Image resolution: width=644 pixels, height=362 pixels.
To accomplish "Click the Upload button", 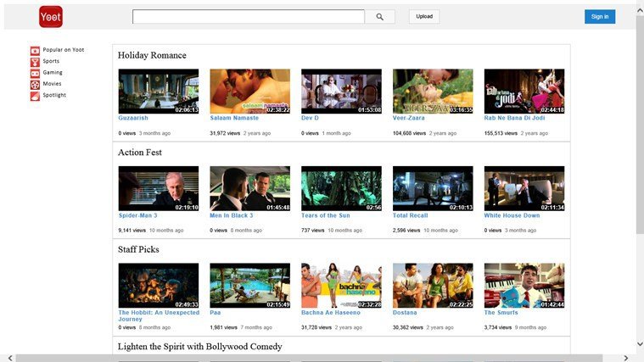I will pos(424,16).
